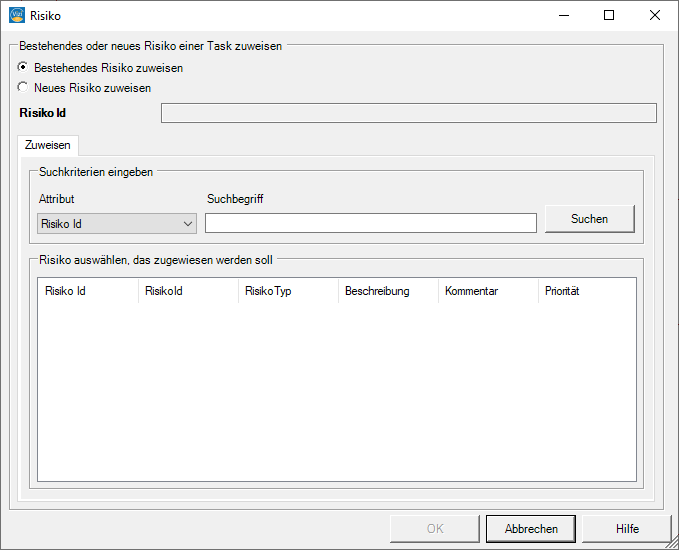
Task: Sort by the Kommentar column header
Action: pos(488,291)
